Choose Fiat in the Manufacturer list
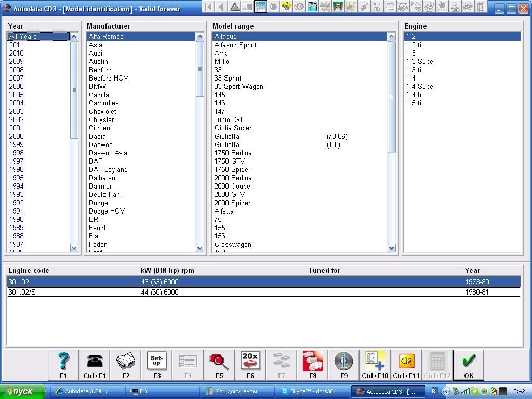This screenshot has height=399, width=532. click(141, 236)
